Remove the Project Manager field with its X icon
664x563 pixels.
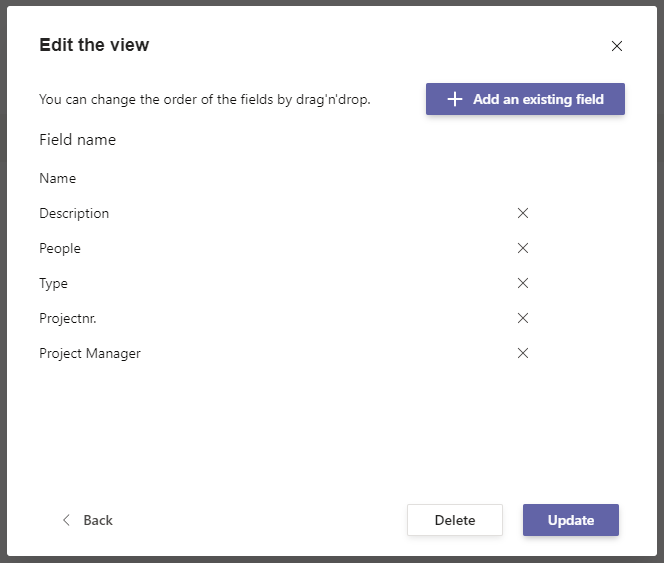click(522, 353)
